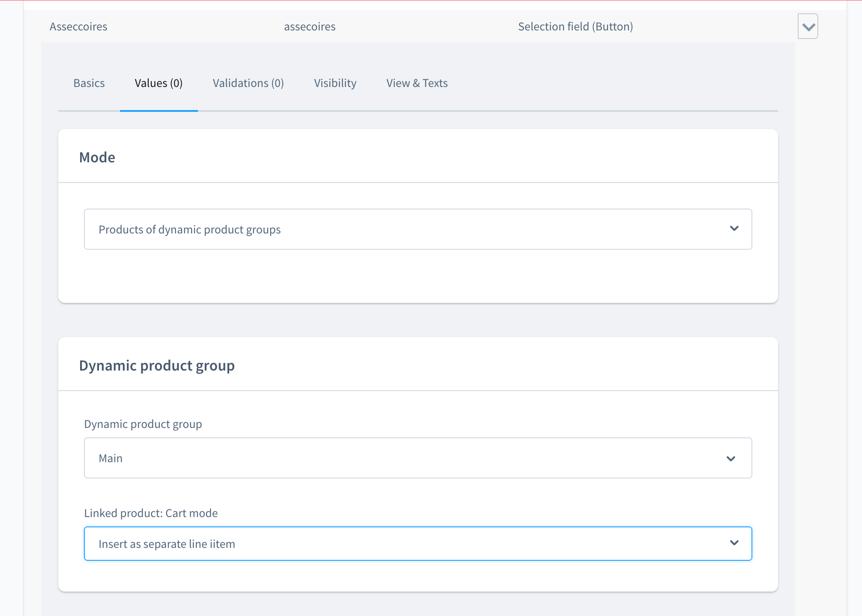Click the 'Selection field (Button)' type text
The height and width of the screenshot is (616, 862).
(x=575, y=27)
